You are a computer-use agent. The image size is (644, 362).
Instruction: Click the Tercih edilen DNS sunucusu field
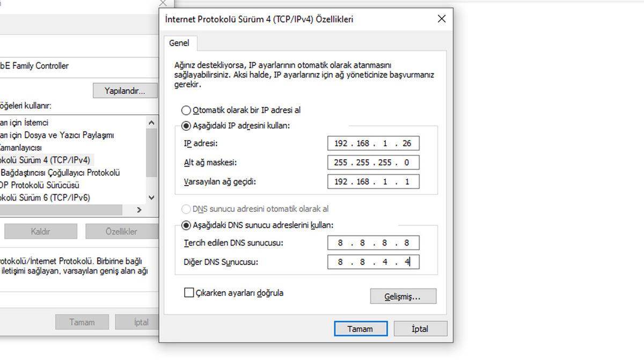click(374, 242)
